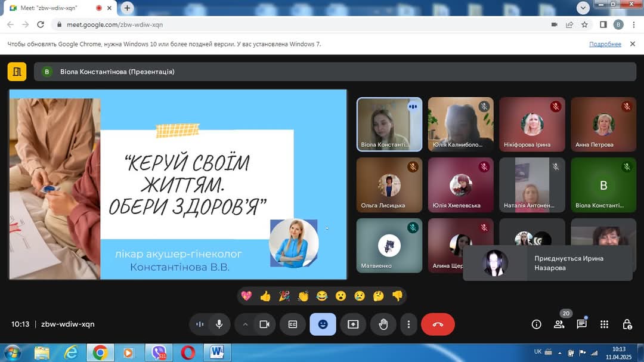Expand video settings chevron beside camera
The height and width of the screenshot is (362, 644).
(245, 324)
